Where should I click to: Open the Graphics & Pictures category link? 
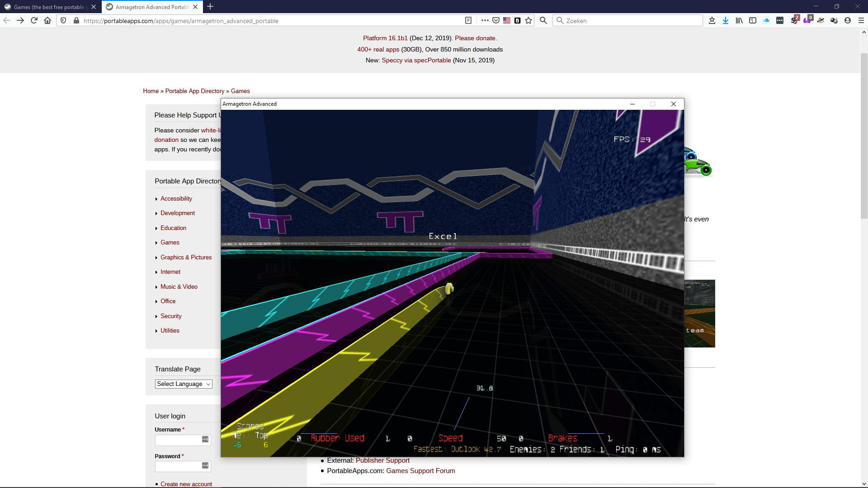186,258
